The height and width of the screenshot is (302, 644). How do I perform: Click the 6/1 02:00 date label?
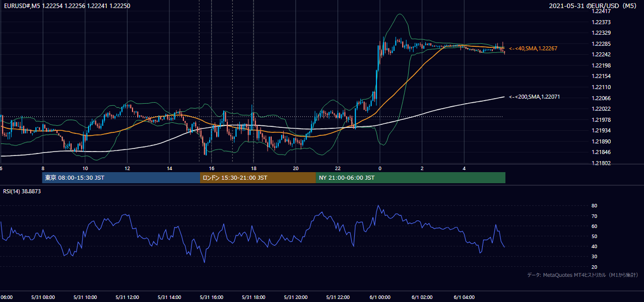coord(422,297)
